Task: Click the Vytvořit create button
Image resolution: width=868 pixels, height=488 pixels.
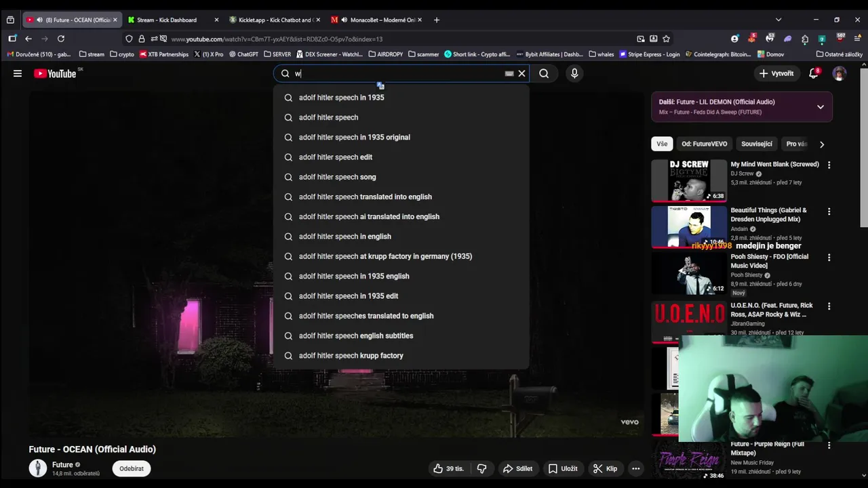Action: pos(776,73)
